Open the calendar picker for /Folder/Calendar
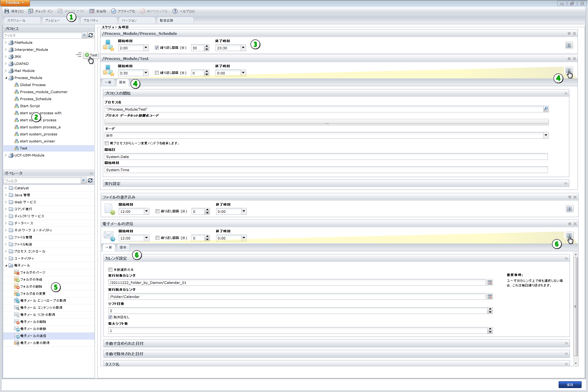Image resolution: width=588 pixels, height=392 pixels. [x=490, y=296]
